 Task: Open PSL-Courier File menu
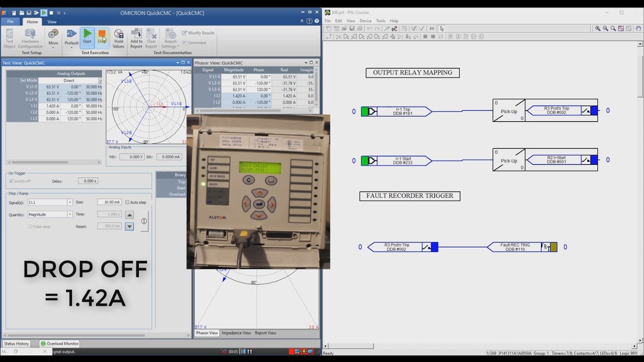pos(328,21)
